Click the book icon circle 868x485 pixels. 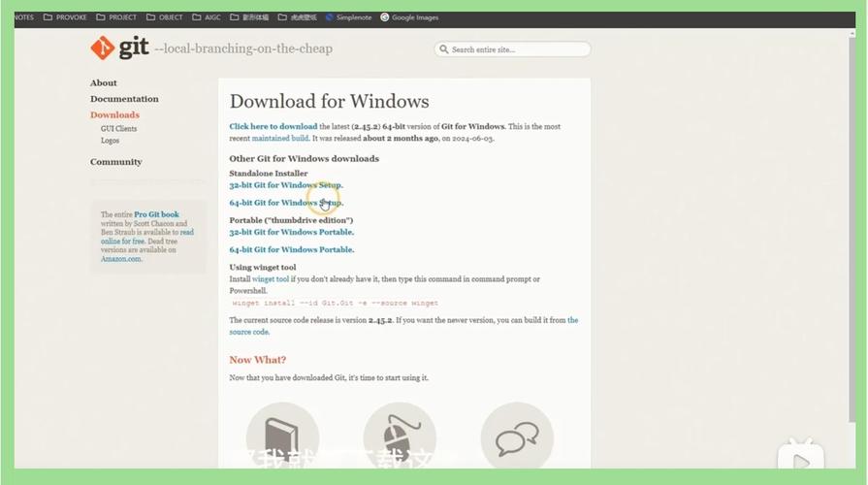282,436
